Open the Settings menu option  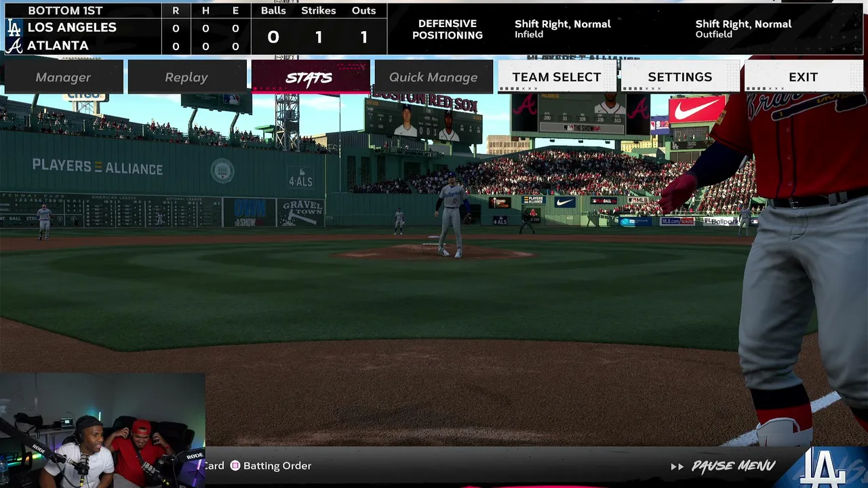pyautogui.click(x=680, y=77)
